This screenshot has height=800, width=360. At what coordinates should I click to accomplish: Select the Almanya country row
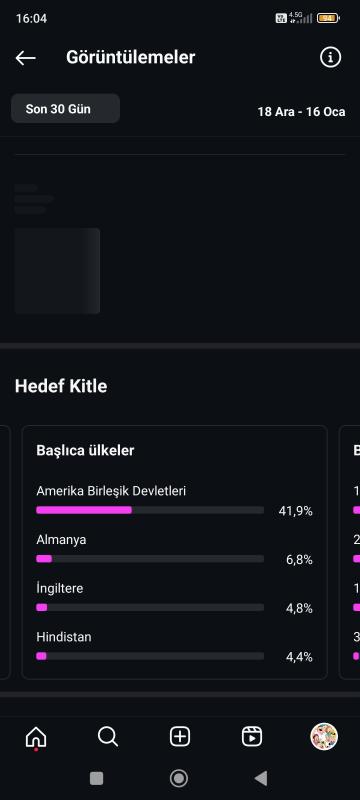pyautogui.click(x=174, y=549)
